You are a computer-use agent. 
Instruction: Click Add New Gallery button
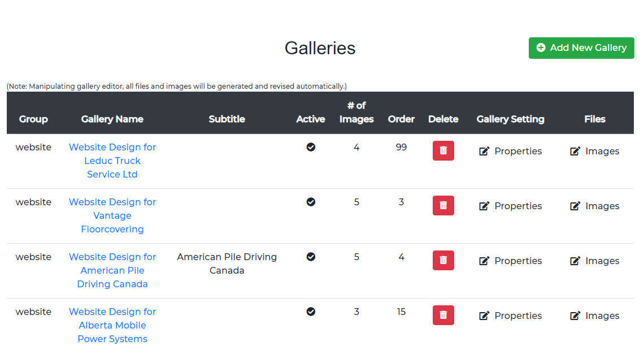pos(581,47)
